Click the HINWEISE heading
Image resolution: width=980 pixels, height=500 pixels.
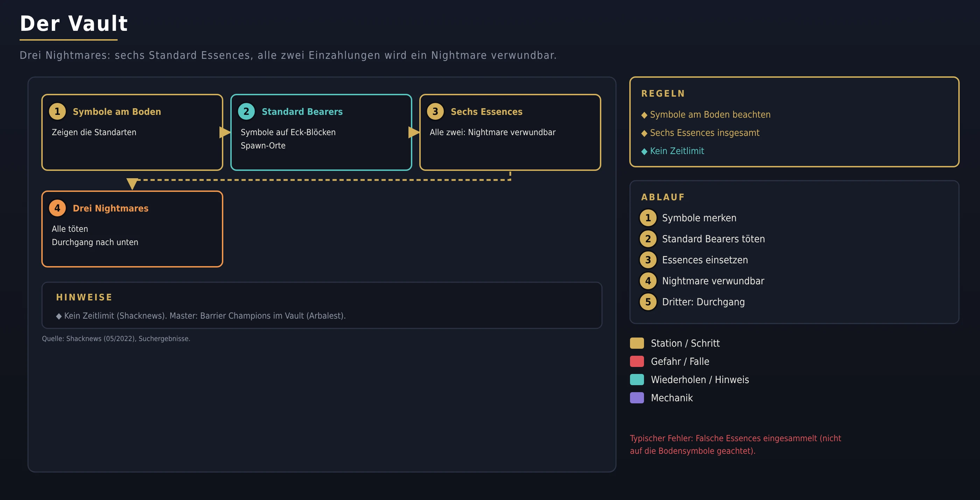pyautogui.click(x=84, y=297)
